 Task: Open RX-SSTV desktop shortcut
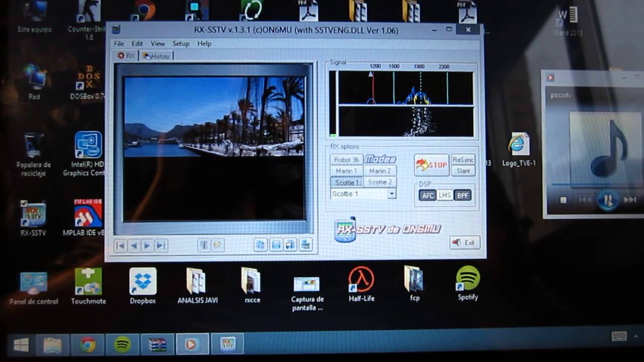[33, 218]
